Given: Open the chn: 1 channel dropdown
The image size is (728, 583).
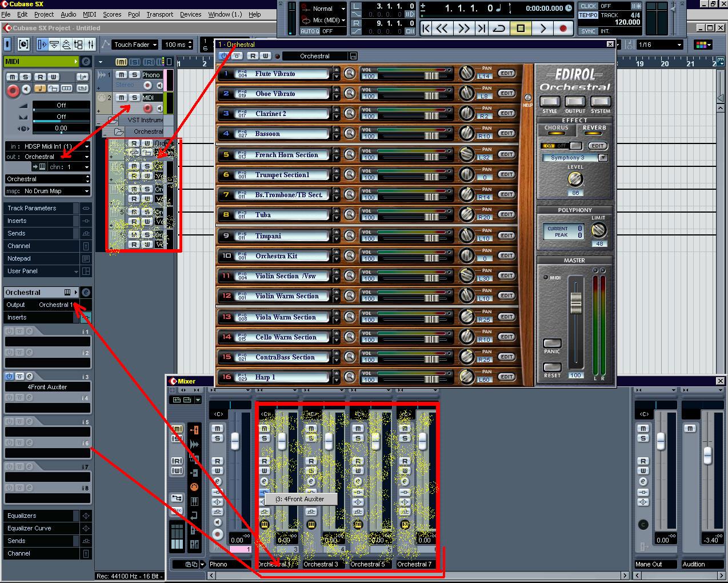Looking at the screenshot, I should click(x=69, y=167).
